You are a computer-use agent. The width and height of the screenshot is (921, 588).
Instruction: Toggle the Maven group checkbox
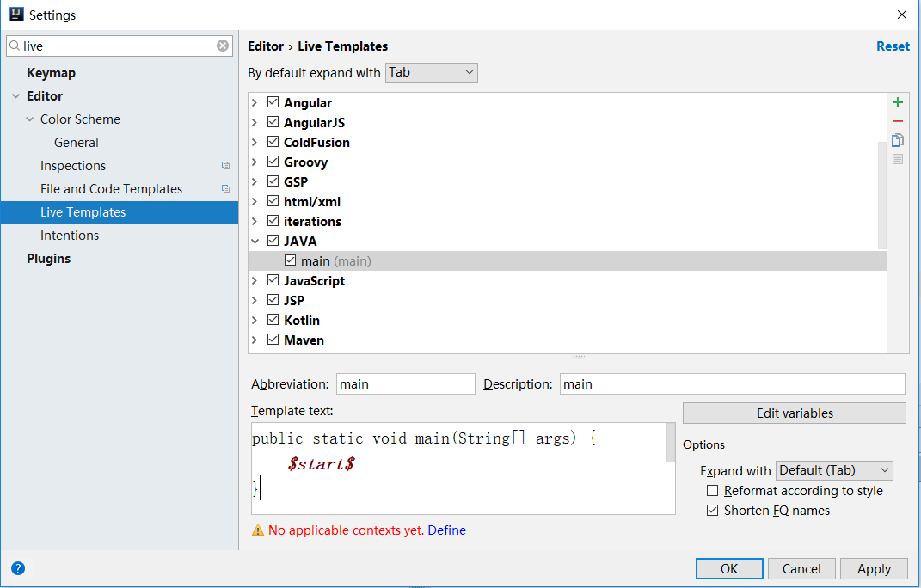tap(273, 340)
